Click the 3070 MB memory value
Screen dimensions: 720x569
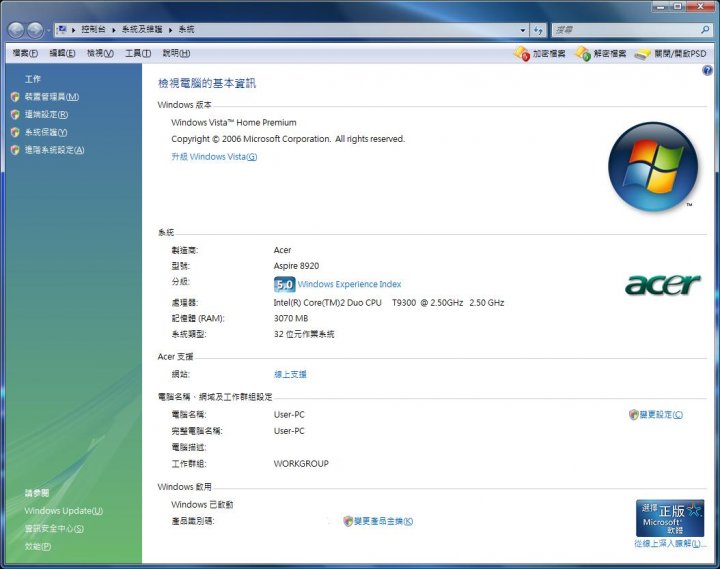pos(291,318)
